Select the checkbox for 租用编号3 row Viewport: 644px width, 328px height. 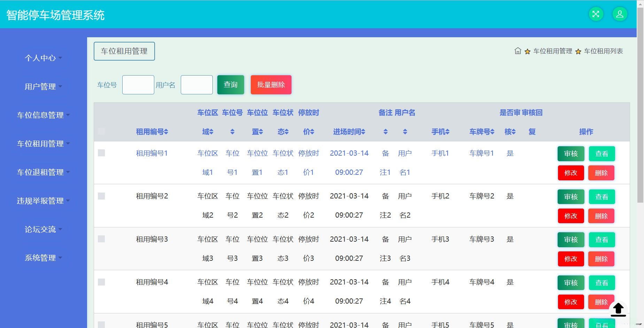[x=101, y=239]
